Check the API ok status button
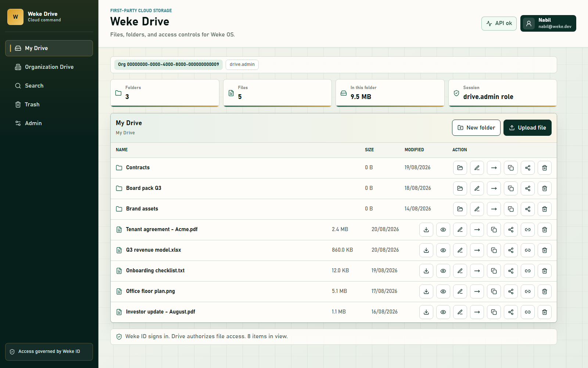 [x=499, y=23]
